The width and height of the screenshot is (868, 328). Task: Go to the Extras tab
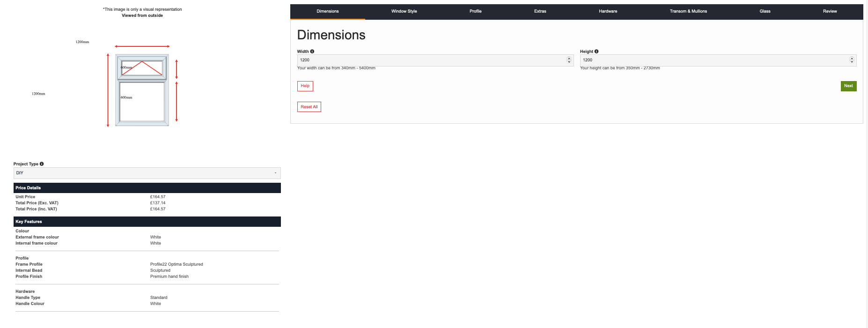click(x=540, y=11)
